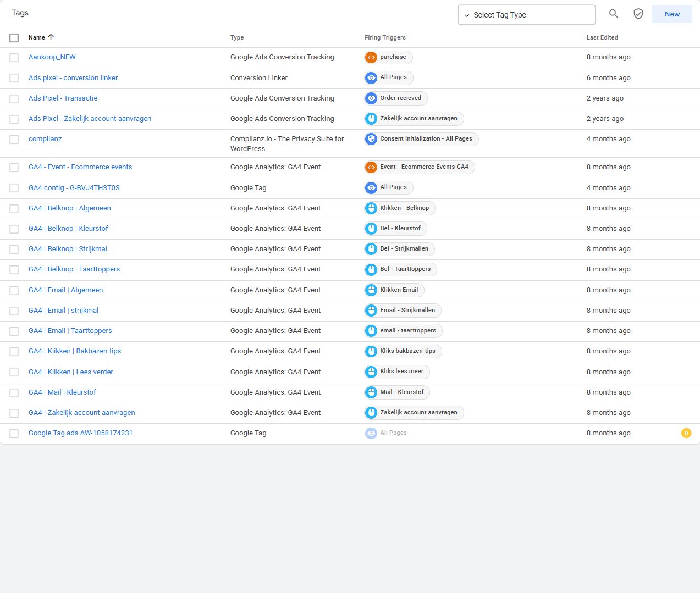Select the Order recieved trigger chip
Image resolution: width=700 pixels, height=593 pixels.
click(395, 98)
